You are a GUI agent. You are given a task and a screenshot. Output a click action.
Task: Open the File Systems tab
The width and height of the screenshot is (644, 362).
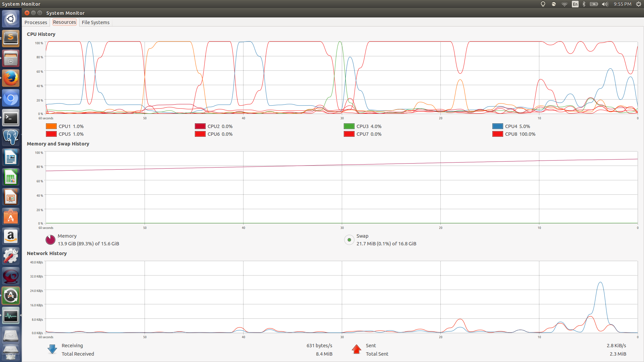[x=96, y=22]
